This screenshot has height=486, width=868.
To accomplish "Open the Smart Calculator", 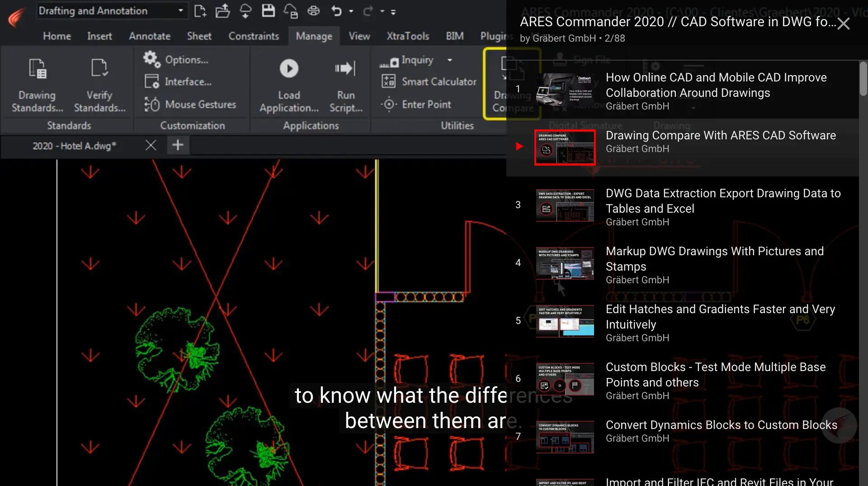I will coord(429,81).
